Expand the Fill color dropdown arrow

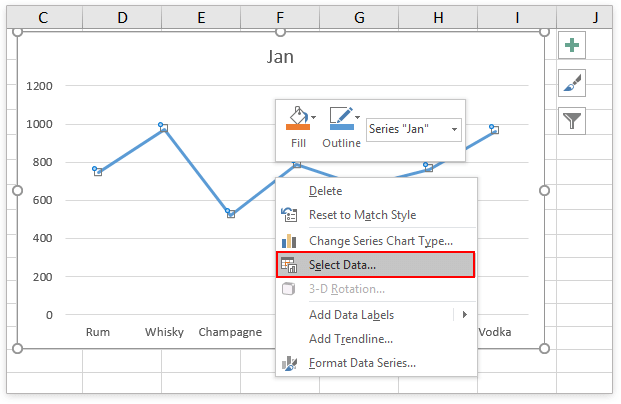[x=314, y=117]
